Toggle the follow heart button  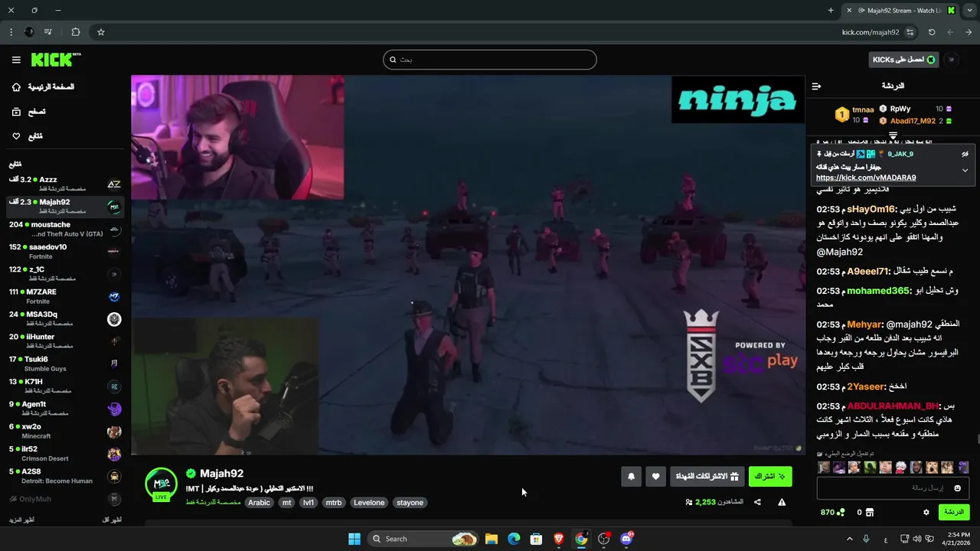(x=655, y=476)
